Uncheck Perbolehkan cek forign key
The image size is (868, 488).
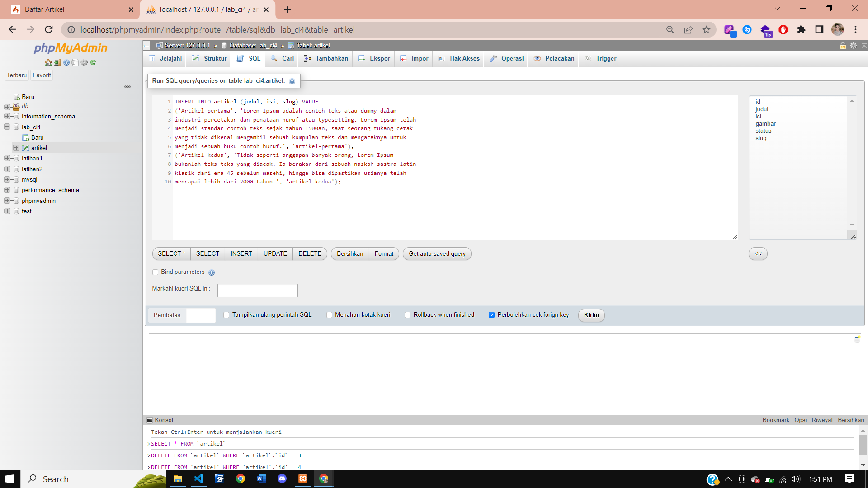click(491, 315)
